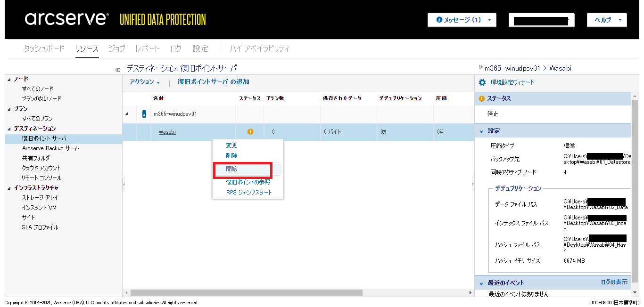
Task: Click the 圧縮 column header
Action: [441, 98]
